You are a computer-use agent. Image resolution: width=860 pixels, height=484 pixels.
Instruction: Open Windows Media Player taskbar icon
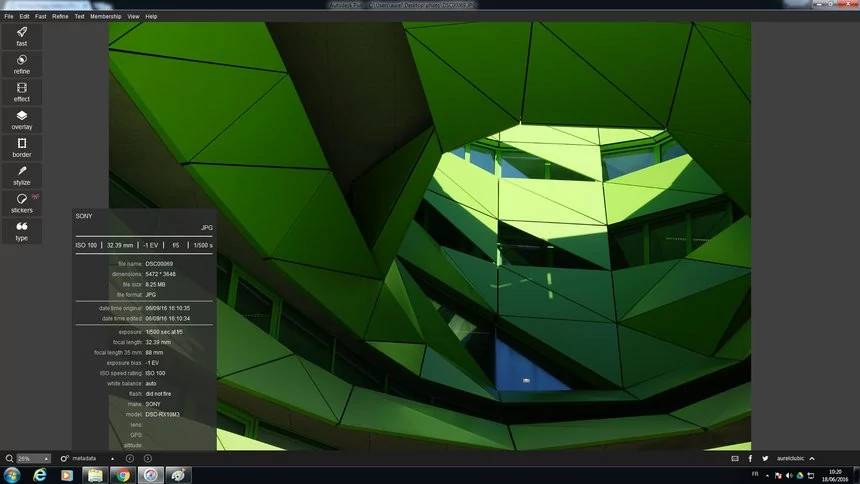point(67,475)
